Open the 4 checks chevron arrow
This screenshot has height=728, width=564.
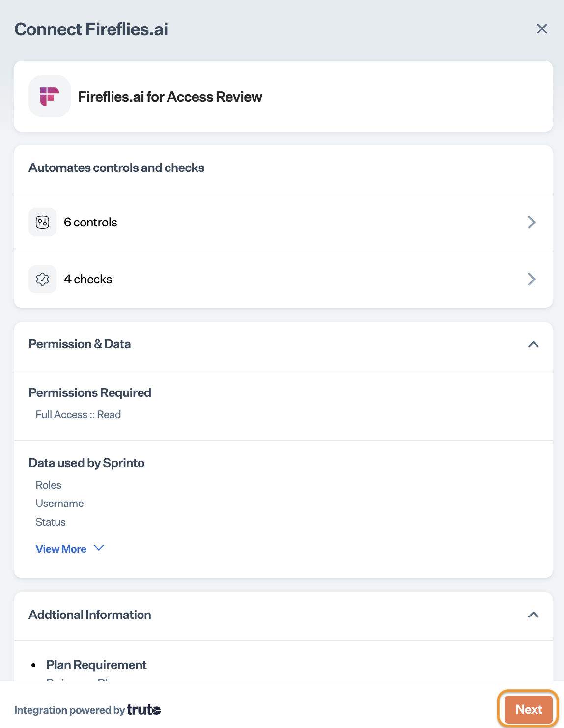[x=532, y=279]
